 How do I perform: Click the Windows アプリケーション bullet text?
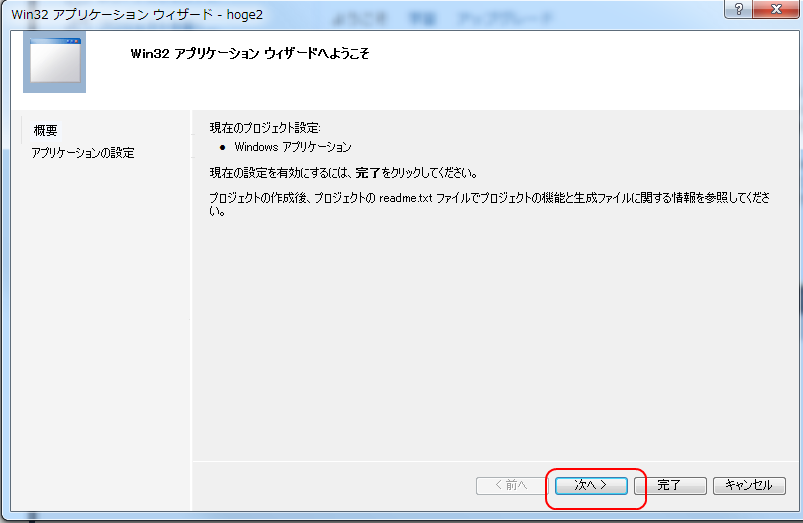[293, 147]
